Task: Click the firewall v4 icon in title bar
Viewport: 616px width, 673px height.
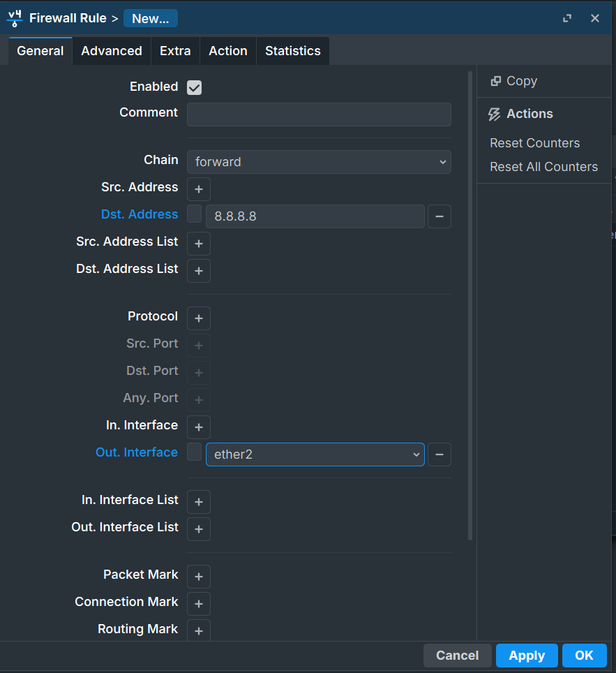Action: coord(15,18)
